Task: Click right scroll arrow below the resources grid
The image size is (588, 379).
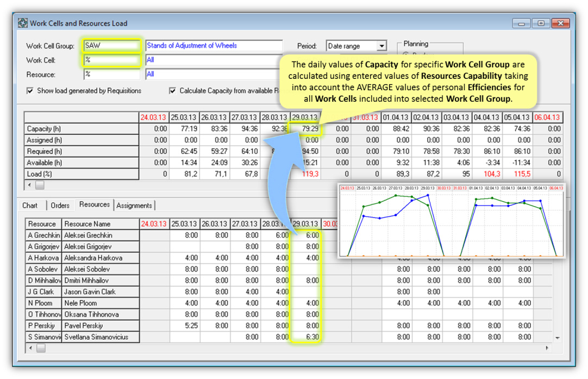Action: (547, 348)
